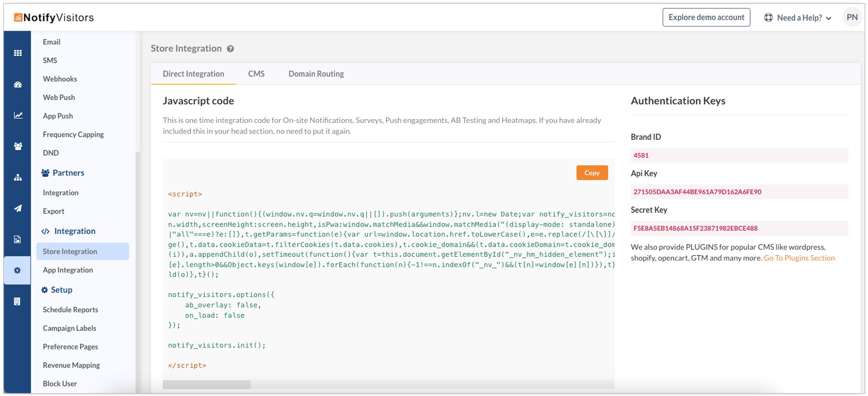Click the NotifyVisitors logo
Screen dimensions: 868x396
point(54,17)
